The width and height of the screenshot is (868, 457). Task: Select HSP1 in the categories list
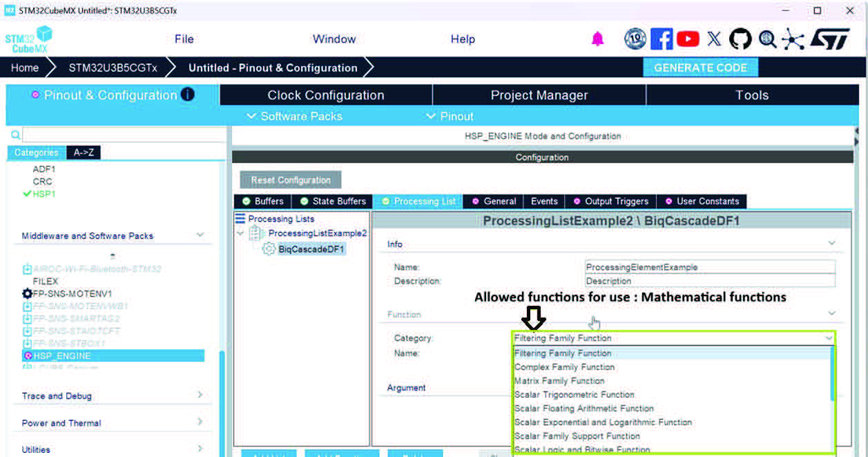44,194
